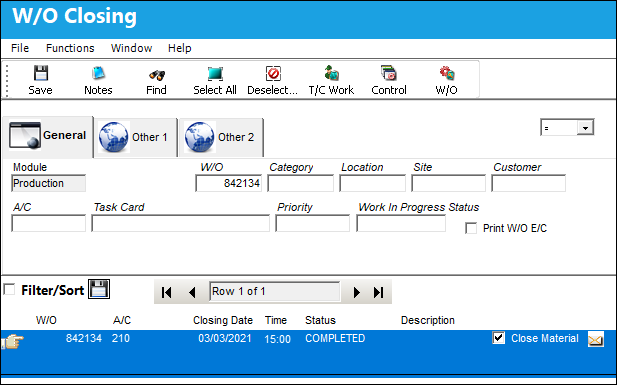Open T/C Work from toolbar

click(331, 74)
